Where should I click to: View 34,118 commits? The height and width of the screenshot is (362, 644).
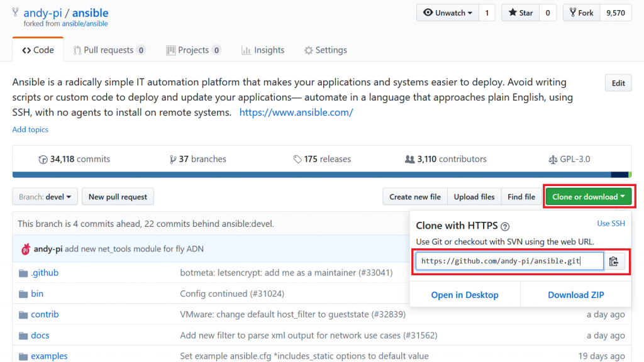(74, 159)
